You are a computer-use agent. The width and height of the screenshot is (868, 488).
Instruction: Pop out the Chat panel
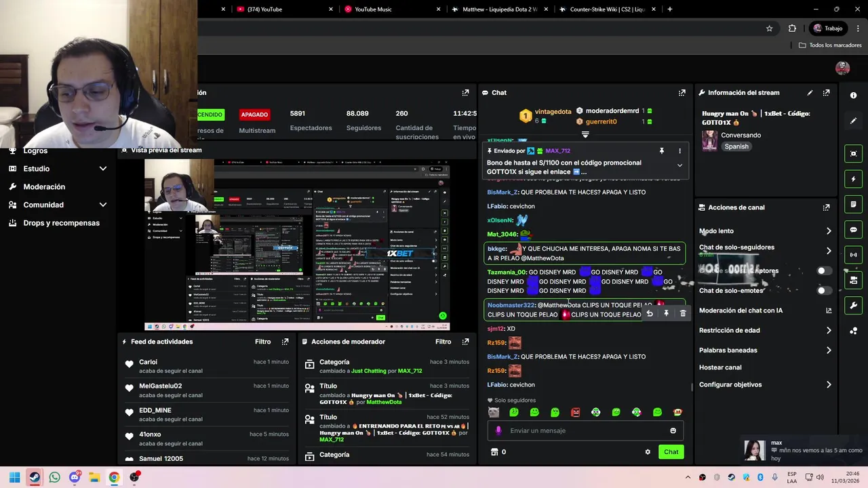682,93
